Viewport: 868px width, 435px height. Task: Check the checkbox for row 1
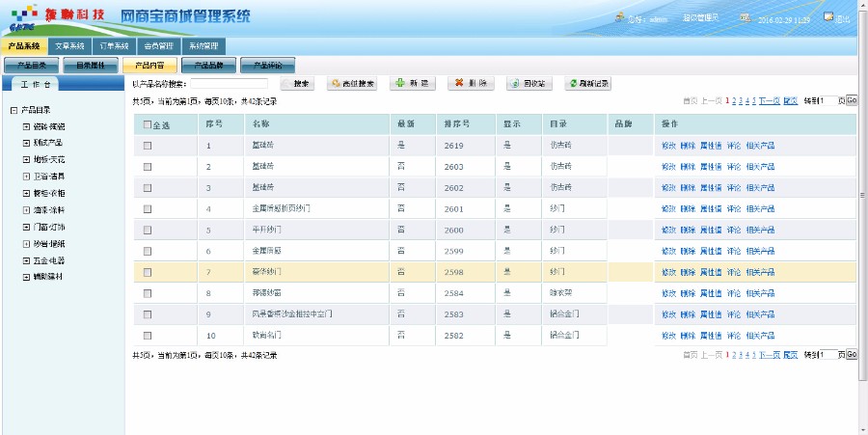pos(148,146)
